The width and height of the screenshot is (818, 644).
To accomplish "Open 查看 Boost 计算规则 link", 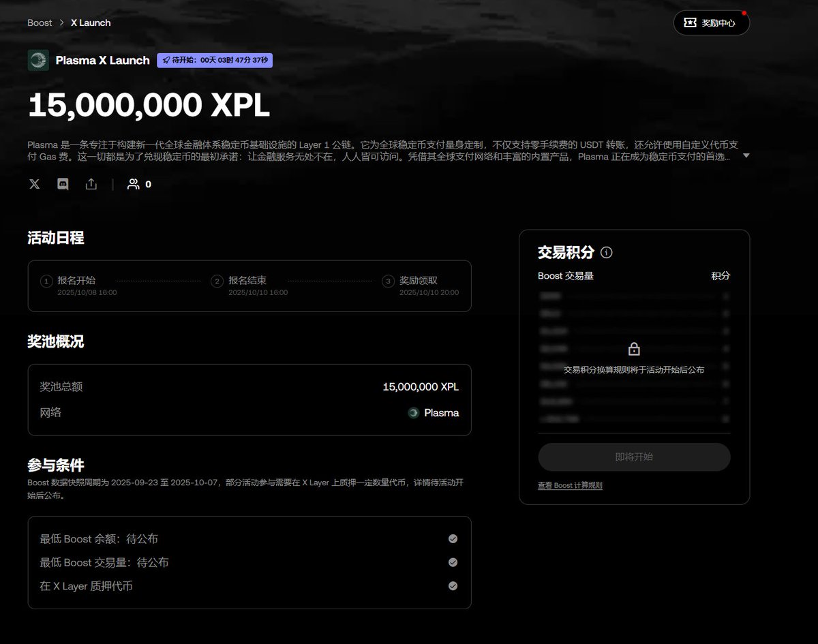I will tap(570, 485).
